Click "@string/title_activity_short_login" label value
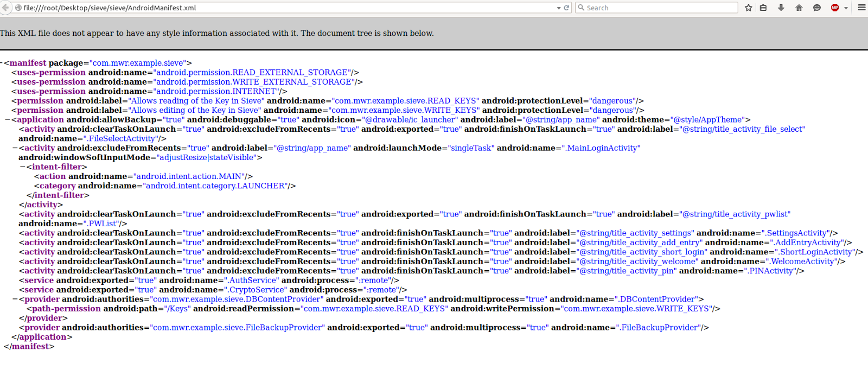This screenshot has width=868, height=376. (x=642, y=252)
